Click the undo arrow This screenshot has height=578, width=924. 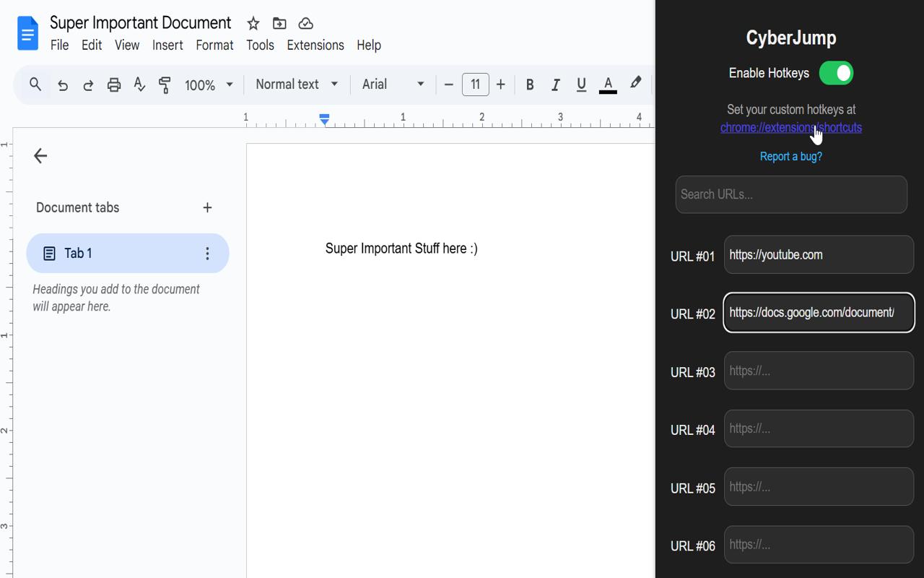(63, 85)
